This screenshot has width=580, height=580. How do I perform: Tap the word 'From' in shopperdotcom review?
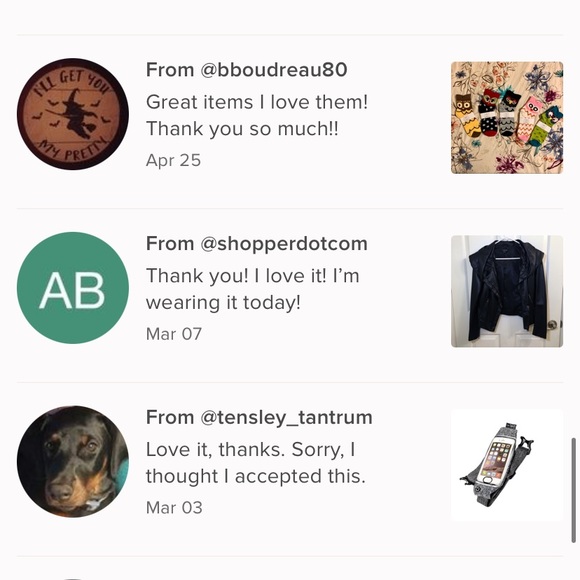click(x=170, y=244)
